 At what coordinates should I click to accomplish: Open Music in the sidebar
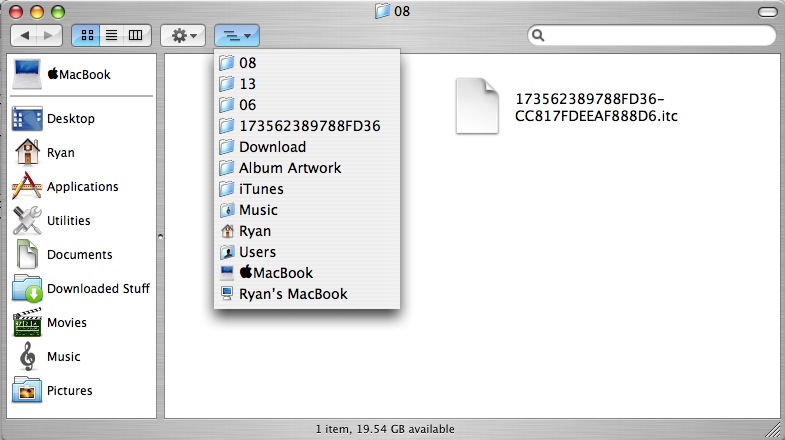81,357
